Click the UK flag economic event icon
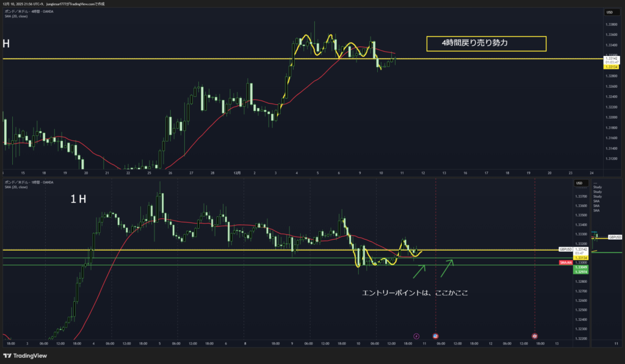The height and width of the screenshot is (364, 625). click(535, 336)
